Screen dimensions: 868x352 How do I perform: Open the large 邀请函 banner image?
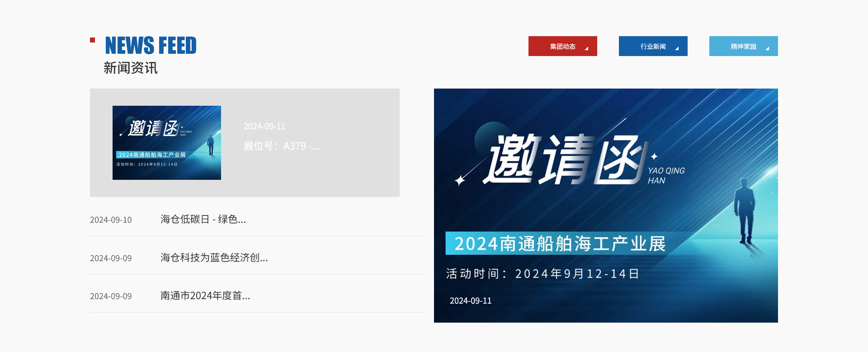coord(606,206)
